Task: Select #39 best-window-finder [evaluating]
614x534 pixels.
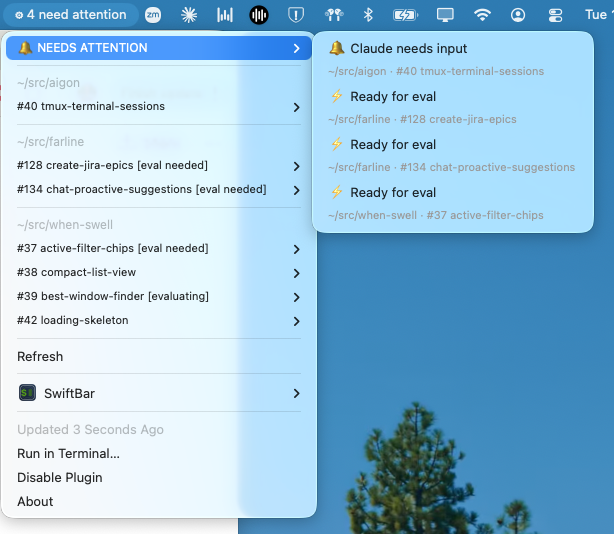Action: click(159, 296)
